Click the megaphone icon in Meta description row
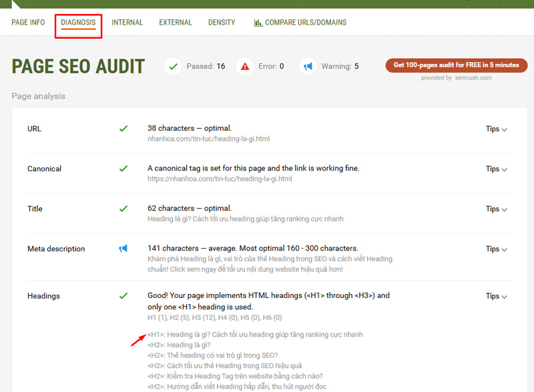 [x=123, y=249]
